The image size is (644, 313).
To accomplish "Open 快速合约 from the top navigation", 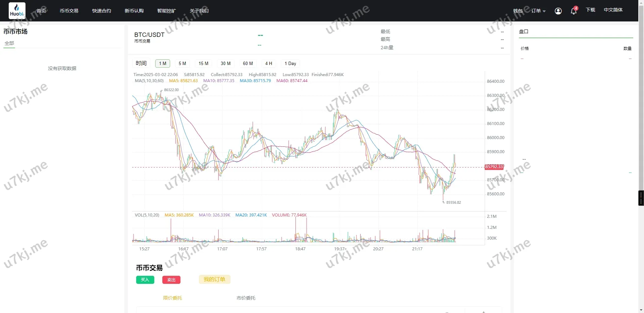I will pyautogui.click(x=102, y=11).
